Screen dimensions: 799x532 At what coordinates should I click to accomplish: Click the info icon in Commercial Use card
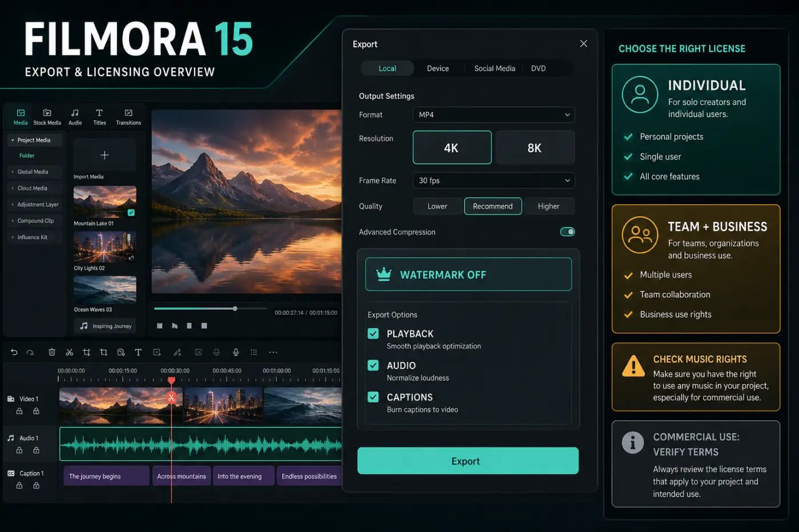632,442
